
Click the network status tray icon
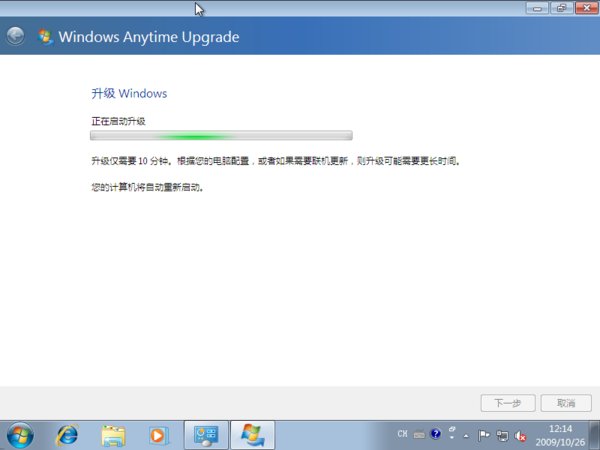(x=502, y=435)
